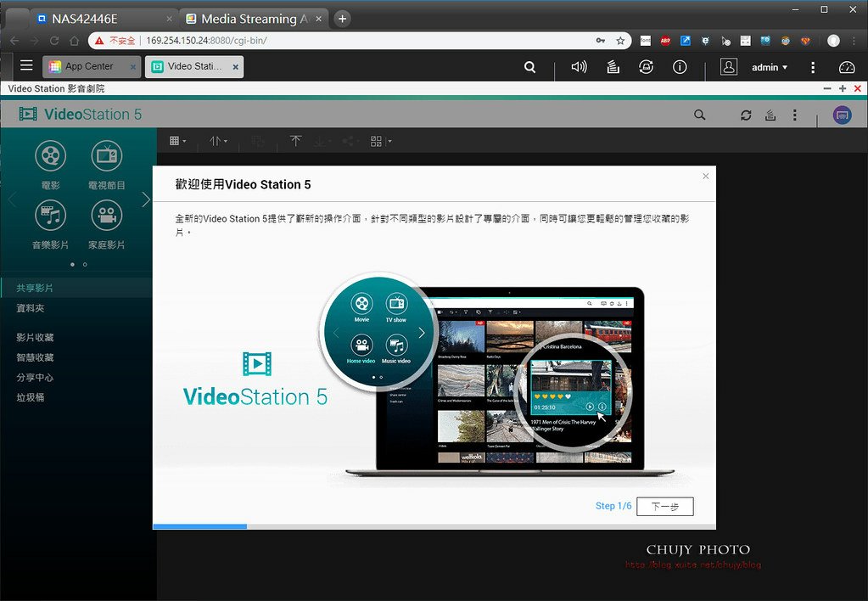Click the Video Station 影音劇院 window title
The height and width of the screenshot is (601, 868).
point(57,88)
